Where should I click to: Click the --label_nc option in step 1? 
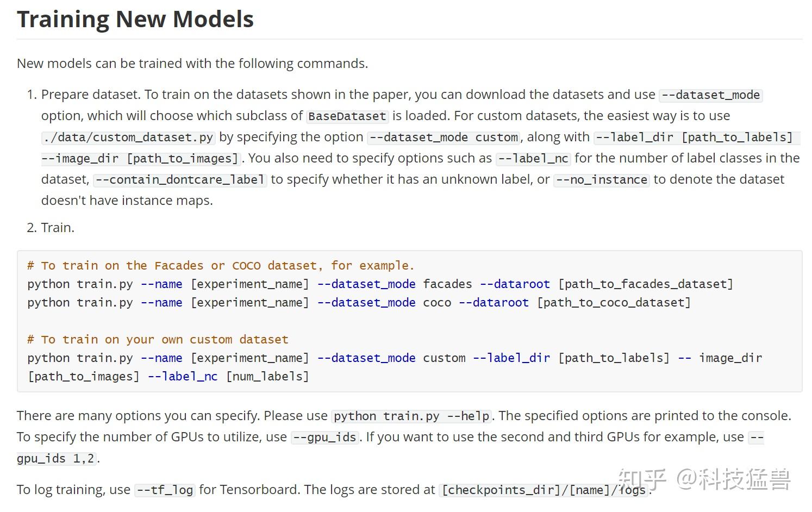[533, 159]
